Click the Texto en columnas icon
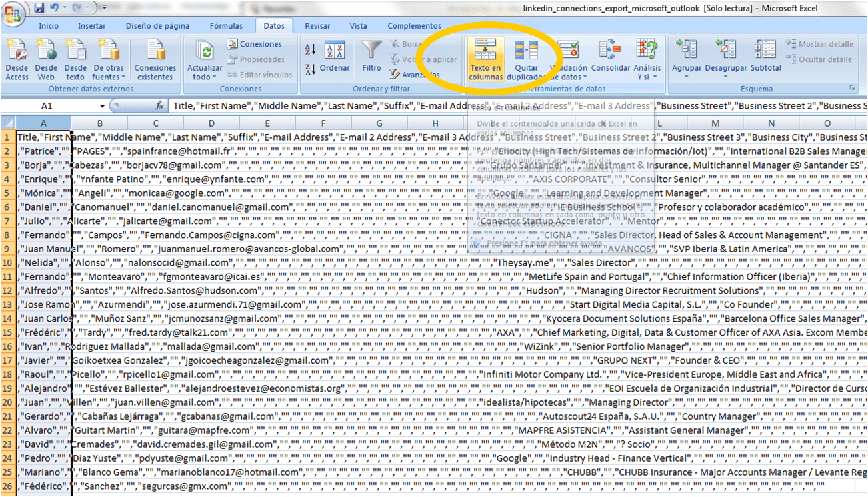 485,51
